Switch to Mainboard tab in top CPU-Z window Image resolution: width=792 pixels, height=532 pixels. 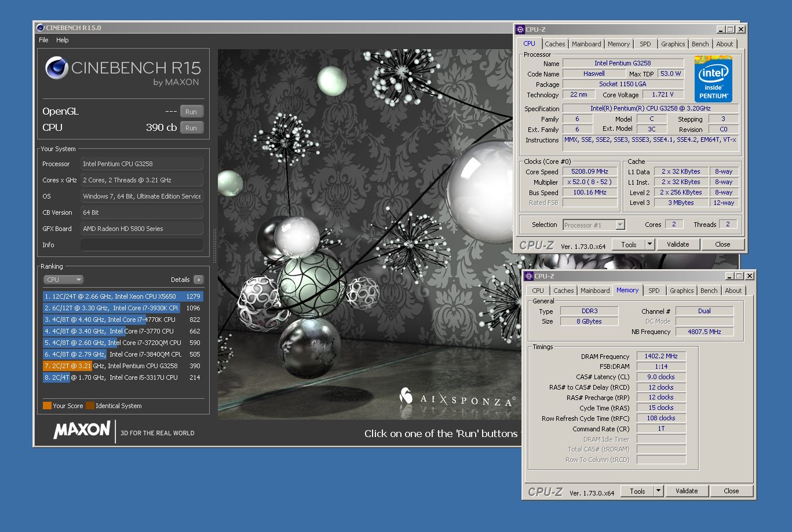pyautogui.click(x=586, y=44)
